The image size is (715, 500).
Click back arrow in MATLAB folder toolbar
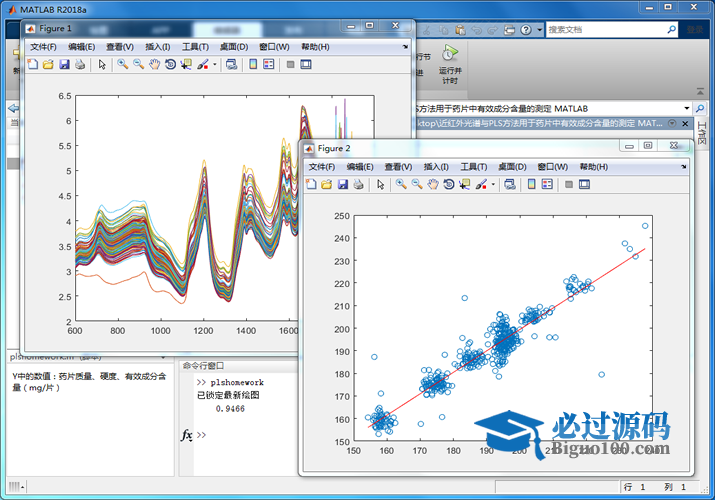click(x=14, y=108)
